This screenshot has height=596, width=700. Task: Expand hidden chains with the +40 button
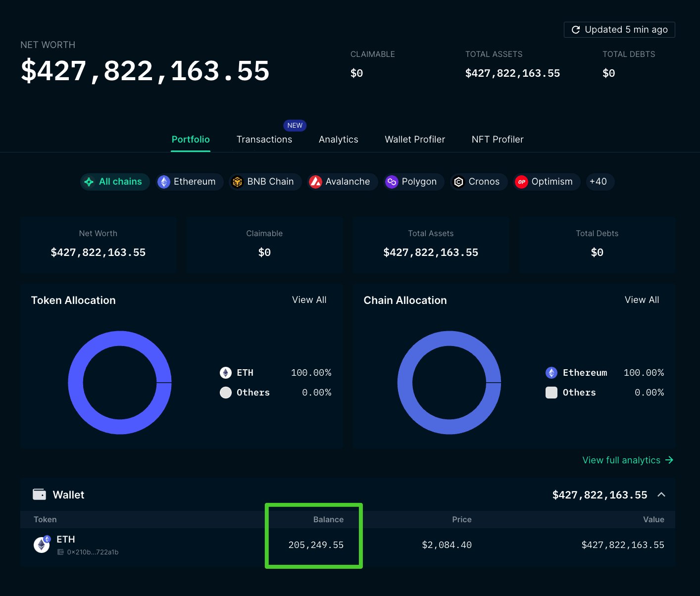pyautogui.click(x=600, y=182)
